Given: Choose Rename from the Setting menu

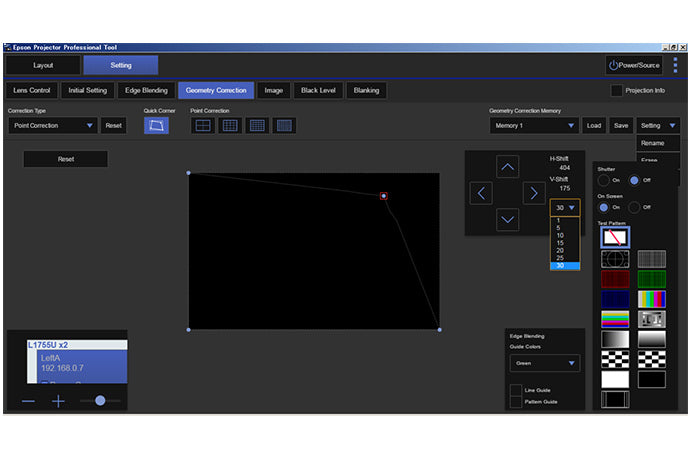Looking at the screenshot, I should [657, 143].
